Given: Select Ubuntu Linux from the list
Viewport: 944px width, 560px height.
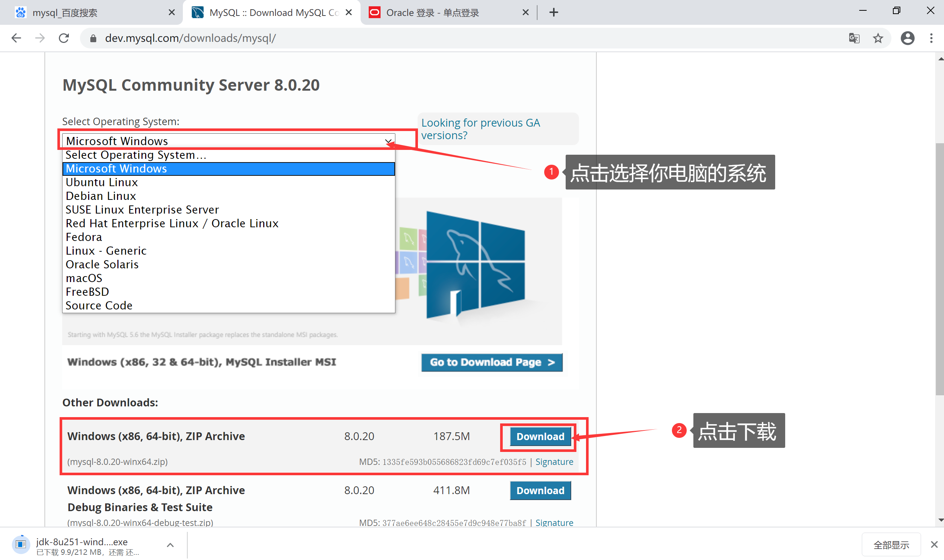Looking at the screenshot, I should click(x=102, y=182).
